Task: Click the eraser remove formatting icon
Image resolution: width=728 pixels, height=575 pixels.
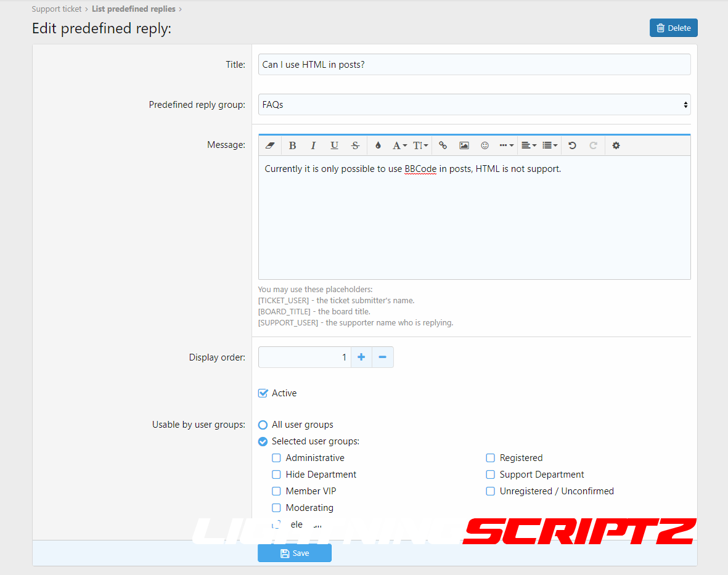Action: [269, 145]
